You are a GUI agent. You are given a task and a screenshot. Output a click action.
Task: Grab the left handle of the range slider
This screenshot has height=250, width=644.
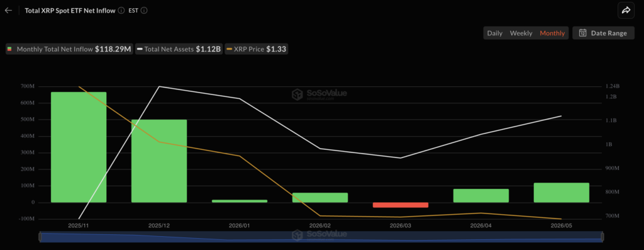click(40, 237)
